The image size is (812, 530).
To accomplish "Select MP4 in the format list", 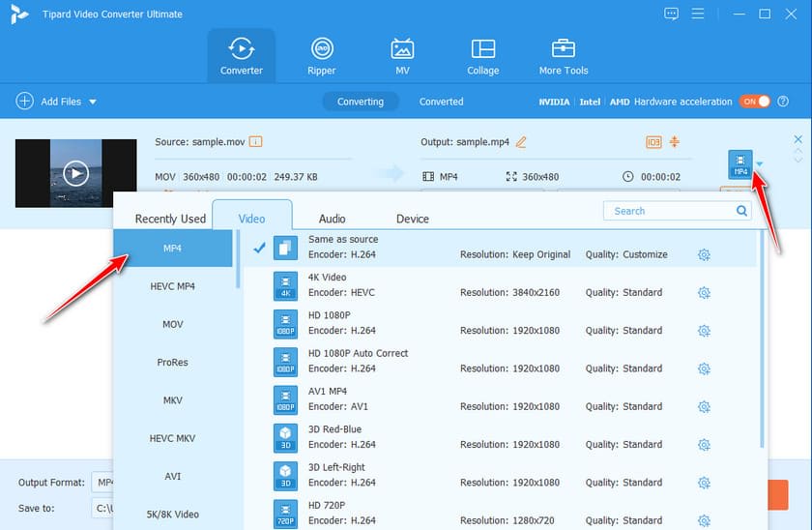I will point(173,249).
